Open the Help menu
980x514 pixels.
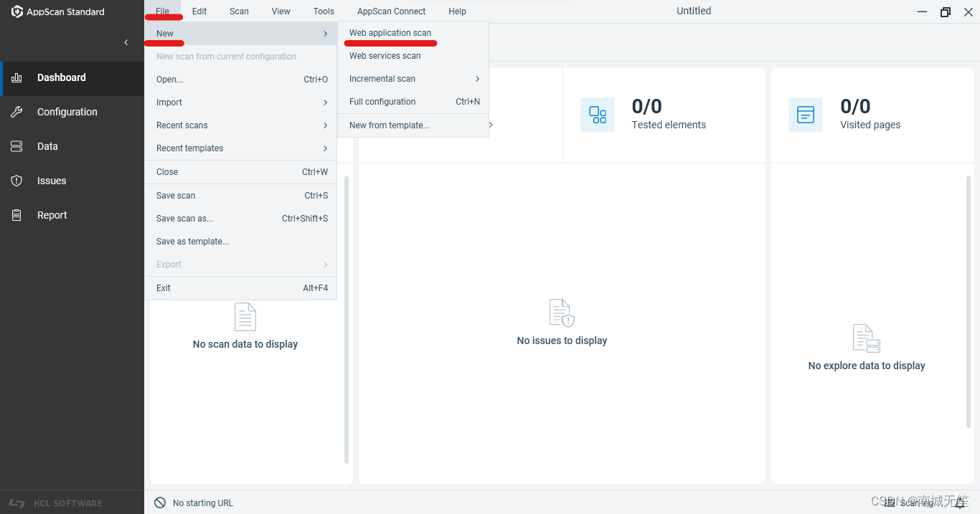point(457,11)
